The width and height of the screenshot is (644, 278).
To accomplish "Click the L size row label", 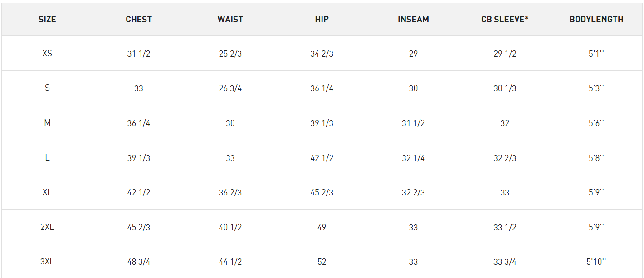I will click(47, 158).
